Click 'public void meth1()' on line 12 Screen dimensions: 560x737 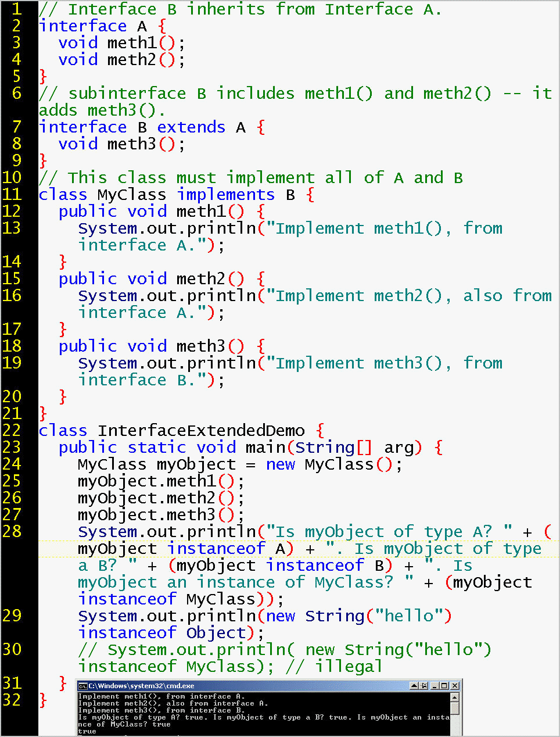[152, 212]
